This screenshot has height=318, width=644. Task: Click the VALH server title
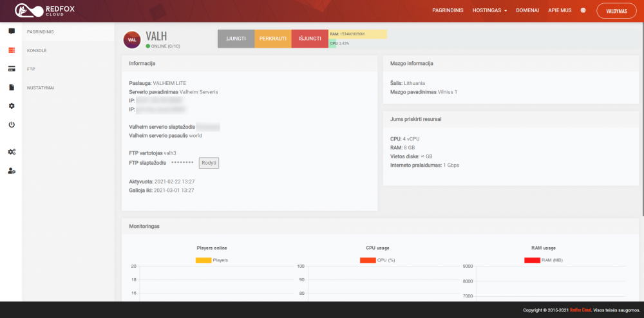156,35
